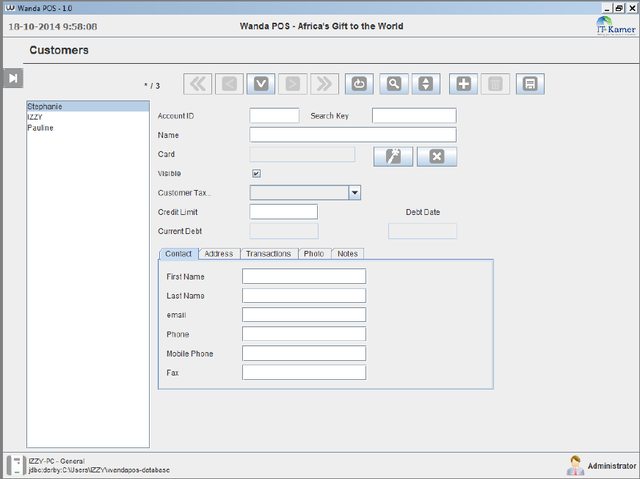This screenshot has height=479, width=640.
Task: Switch to the Address tab
Action: 218,254
